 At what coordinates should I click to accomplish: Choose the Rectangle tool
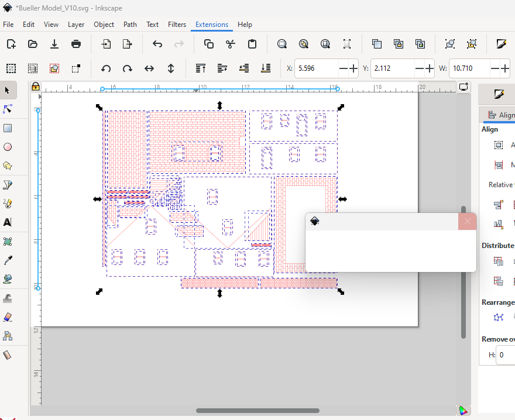pyautogui.click(x=8, y=128)
